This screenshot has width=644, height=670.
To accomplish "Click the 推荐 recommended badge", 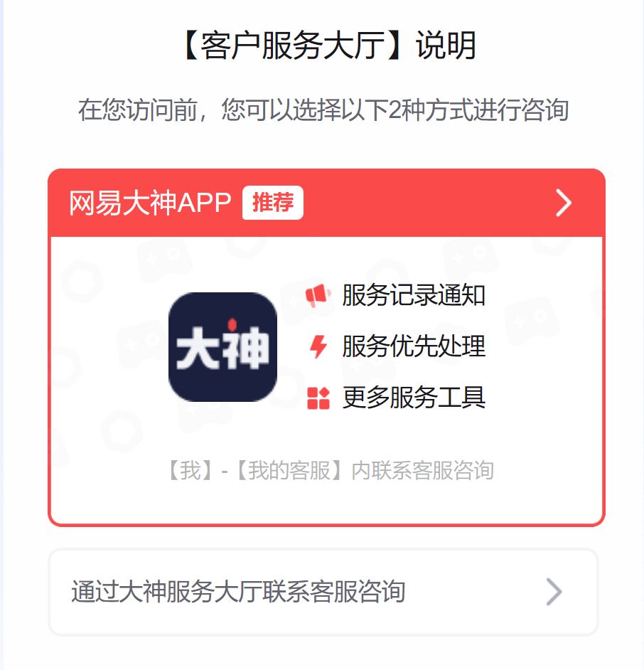I will point(273,203).
